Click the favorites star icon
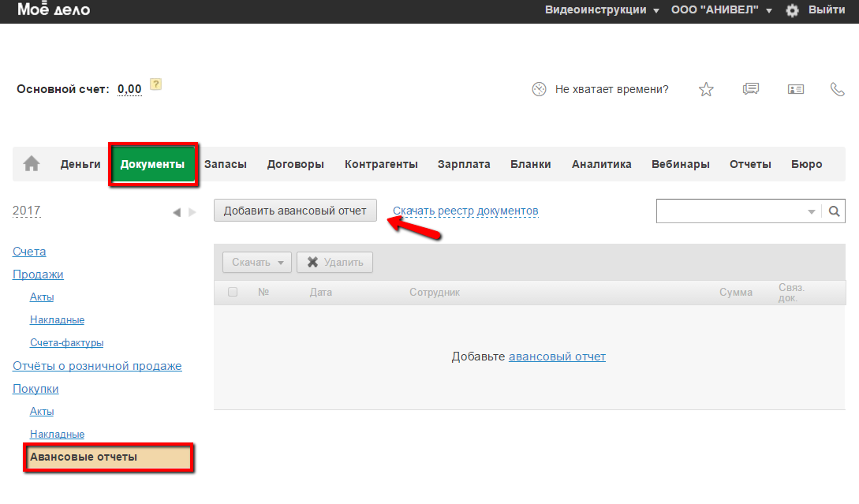Viewport: 859px width, 504px height. (706, 89)
